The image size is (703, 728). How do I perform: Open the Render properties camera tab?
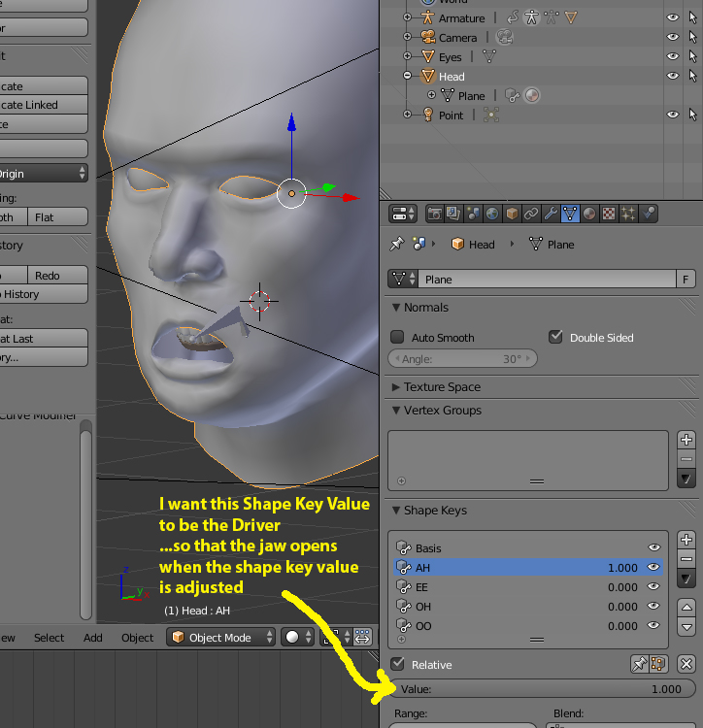click(435, 214)
